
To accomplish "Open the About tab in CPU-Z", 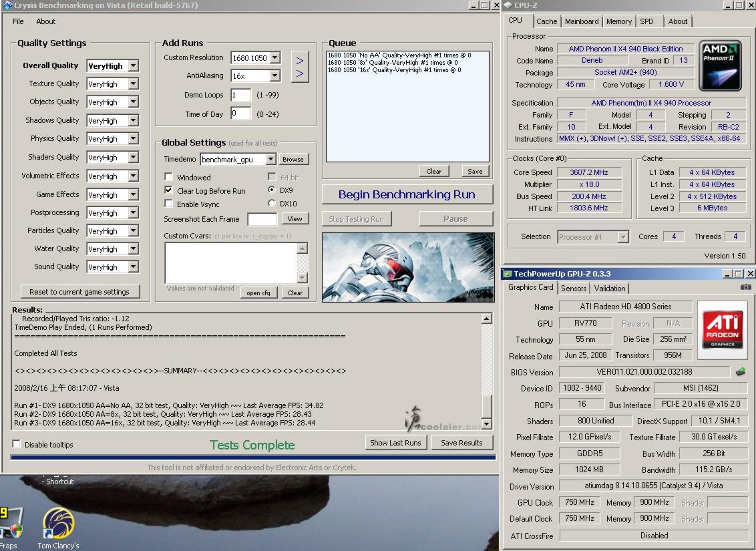I will [x=677, y=21].
